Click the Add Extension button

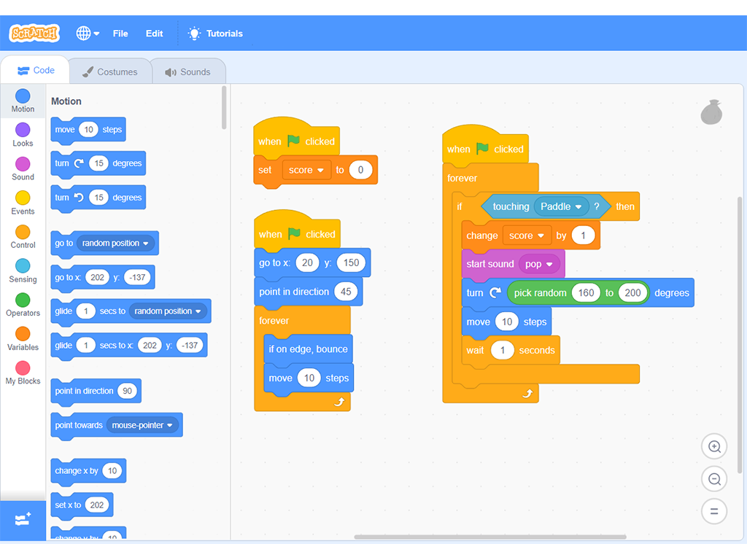click(23, 520)
